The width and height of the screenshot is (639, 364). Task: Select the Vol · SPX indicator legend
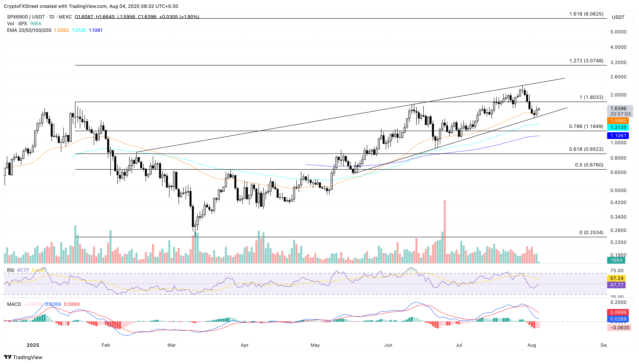[x=17, y=24]
